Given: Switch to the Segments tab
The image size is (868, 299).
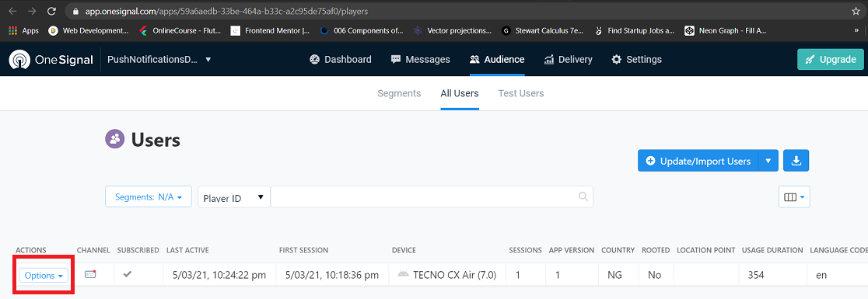Looking at the screenshot, I should coord(399,93).
